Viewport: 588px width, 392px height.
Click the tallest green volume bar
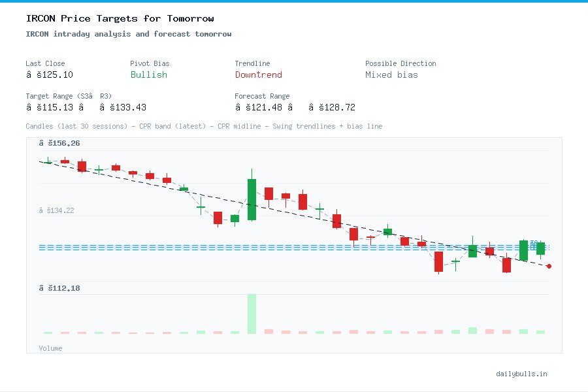tap(251, 314)
